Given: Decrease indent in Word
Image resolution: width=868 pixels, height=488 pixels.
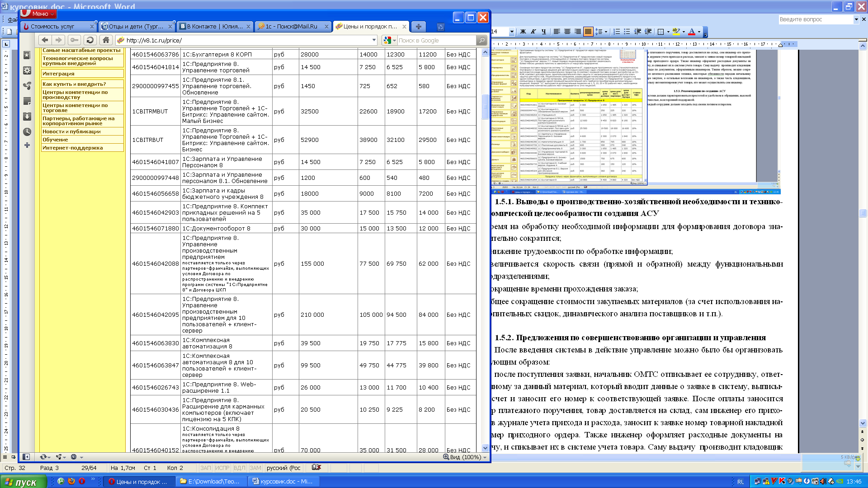Looking at the screenshot, I should [637, 32].
